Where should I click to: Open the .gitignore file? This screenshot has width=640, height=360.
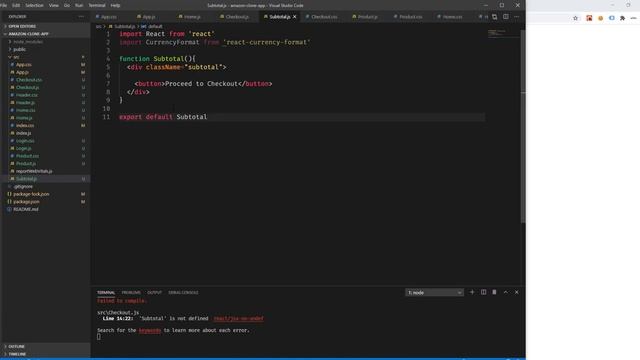(23, 187)
